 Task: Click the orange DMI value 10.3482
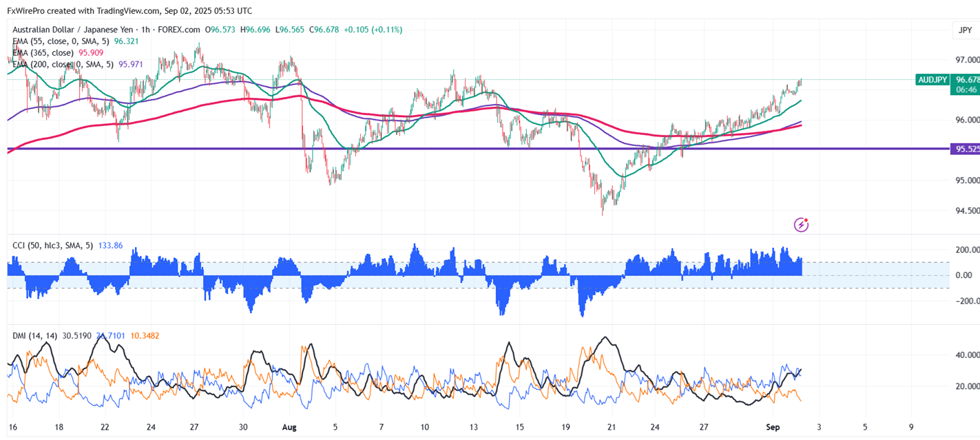tap(146, 335)
